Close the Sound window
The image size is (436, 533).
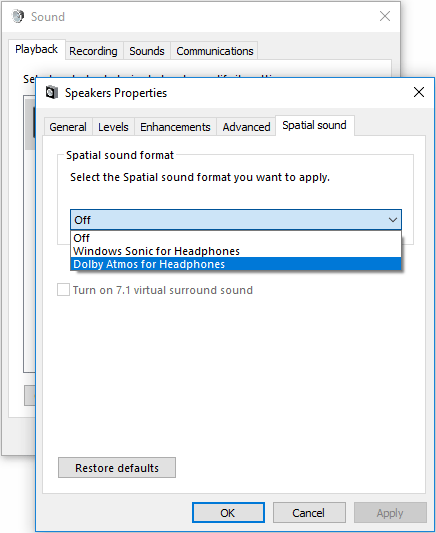pyautogui.click(x=385, y=16)
